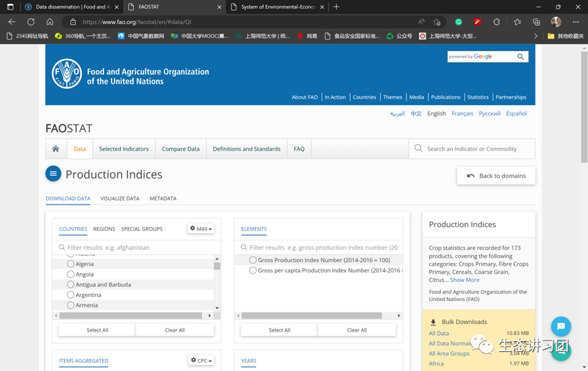The width and height of the screenshot is (588, 371).
Task: Select the Argentina radio button
Action: pyautogui.click(x=71, y=294)
